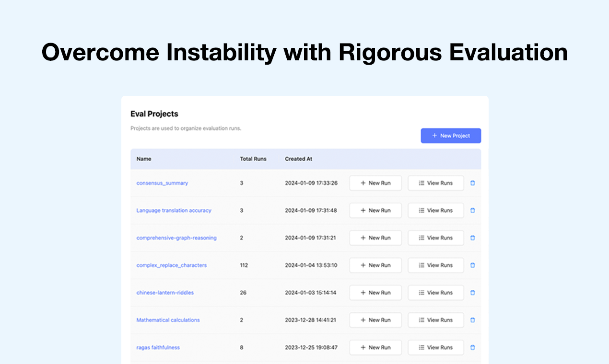
Task: Launch New Run for chinese-lantern-riddles
Action: (x=375, y=293)
